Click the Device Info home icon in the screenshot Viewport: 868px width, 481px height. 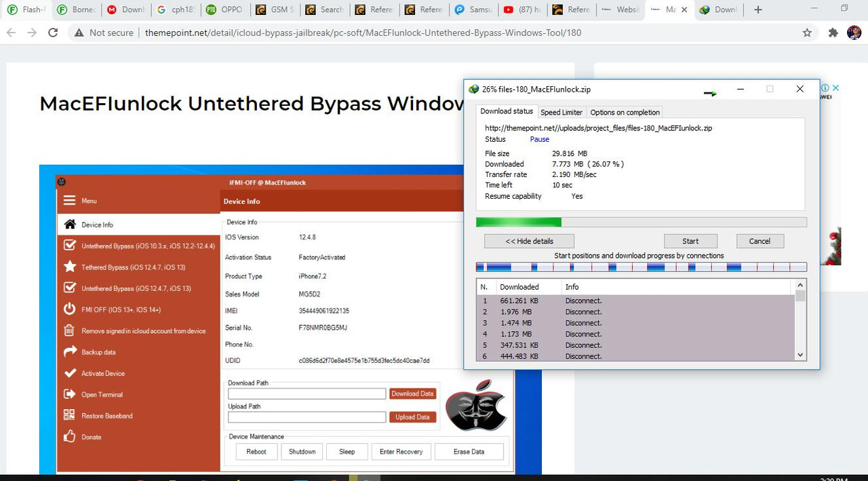(x=69, y=225)
